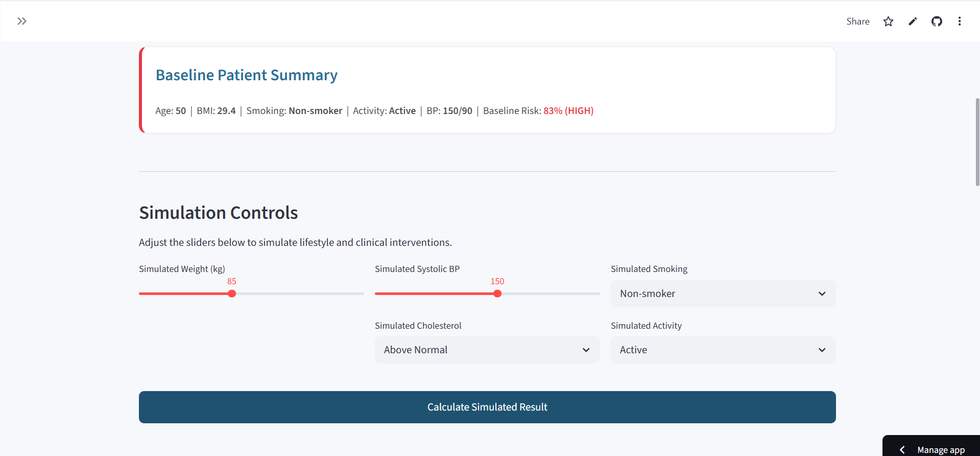Screen dimensions: 980x456
Task: Click Share in the top bar
Action: pyautogui.click(x=857, y=21)
